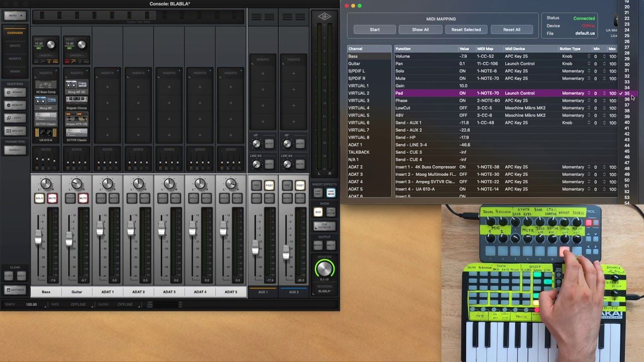Click the Bass channel volume fader

tap(38, 237)
